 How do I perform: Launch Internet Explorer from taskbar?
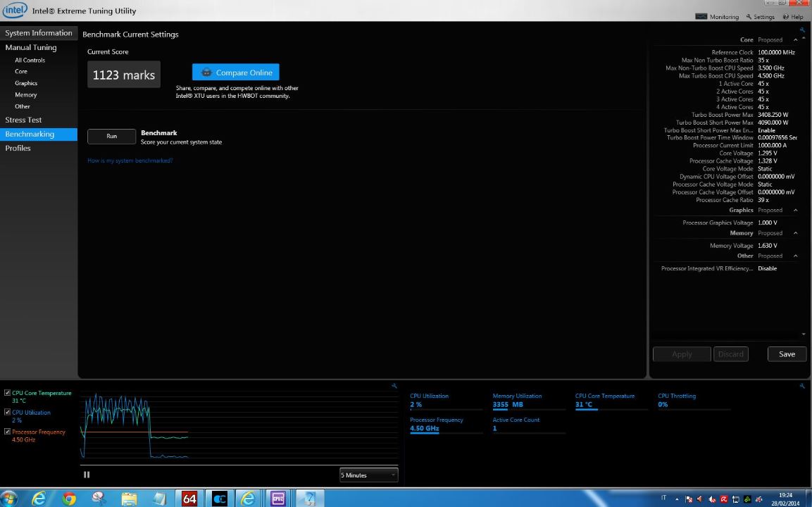tap(39, 499)
